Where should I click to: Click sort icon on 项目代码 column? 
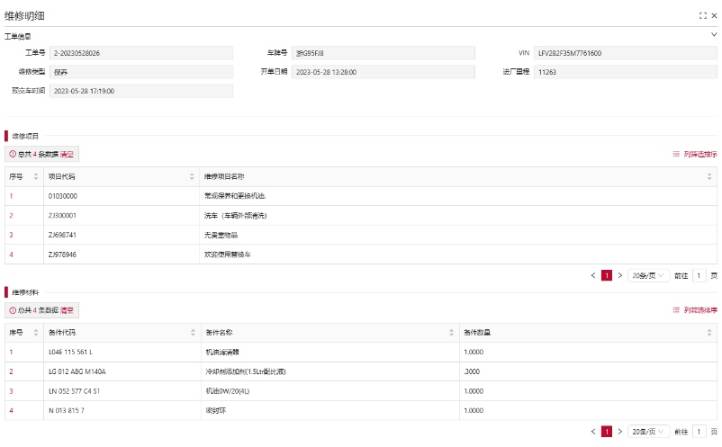pyautogui.click(x=192, y=176)
